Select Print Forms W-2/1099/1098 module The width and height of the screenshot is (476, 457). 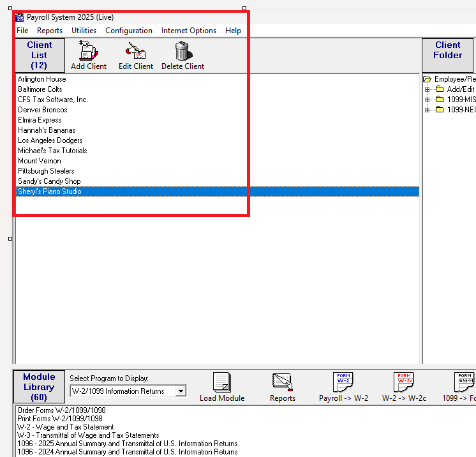(x=60, y=419)
